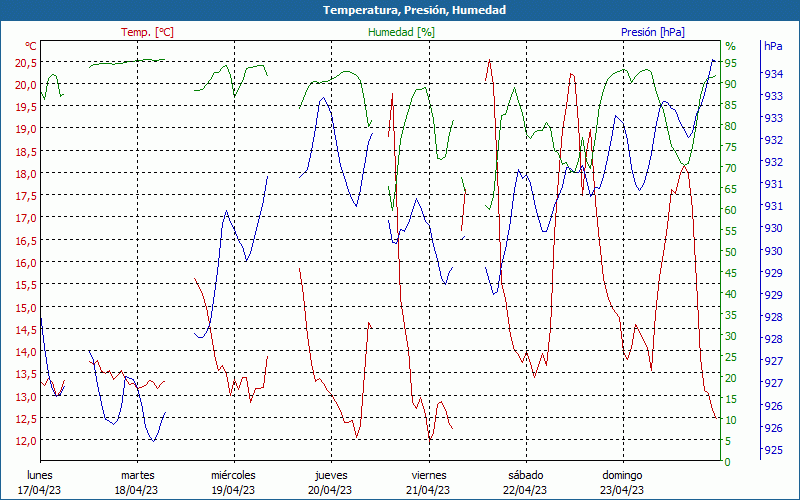Click the miércoles day label
Screen dimensions: 800x500
coord(234,476)
